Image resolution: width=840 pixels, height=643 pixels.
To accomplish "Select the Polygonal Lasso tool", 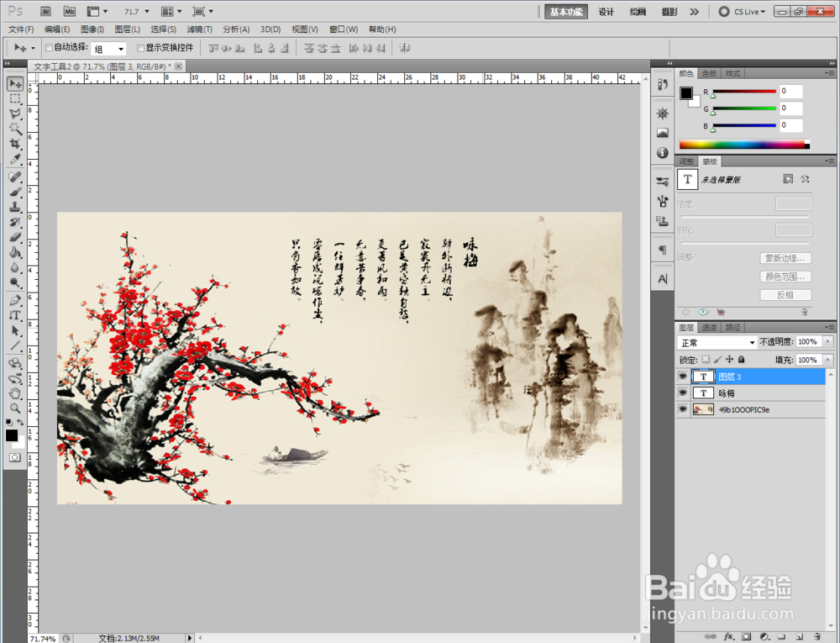I will (15, 113).
